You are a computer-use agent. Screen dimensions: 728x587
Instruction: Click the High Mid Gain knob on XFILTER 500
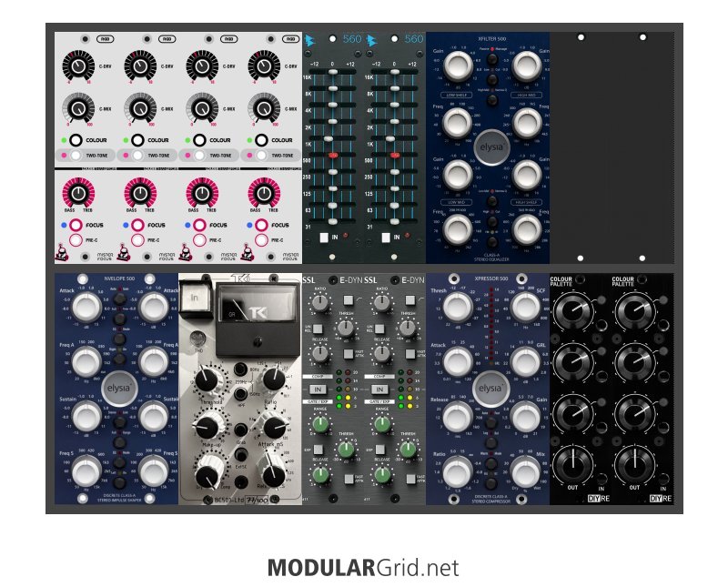(527, 66)
